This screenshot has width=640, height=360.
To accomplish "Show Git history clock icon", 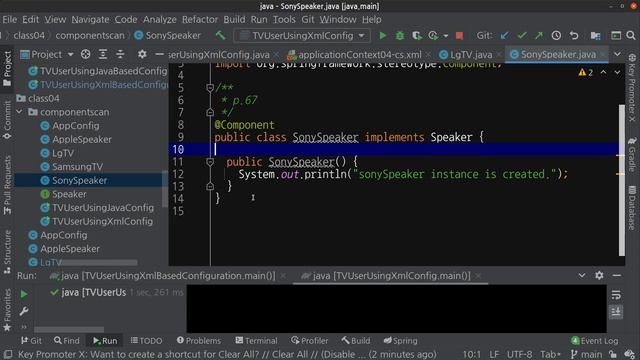I will coord(556,36).
